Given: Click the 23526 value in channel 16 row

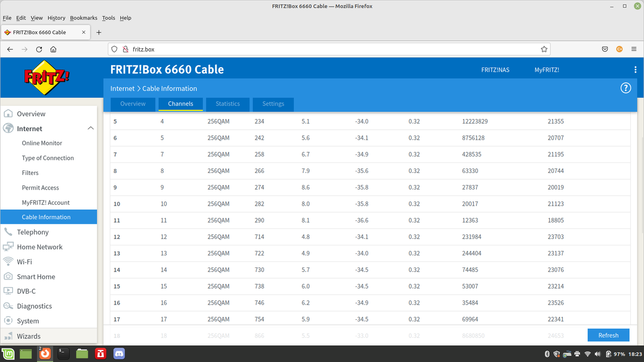Looking at the screenshot, I should [555, 303].
